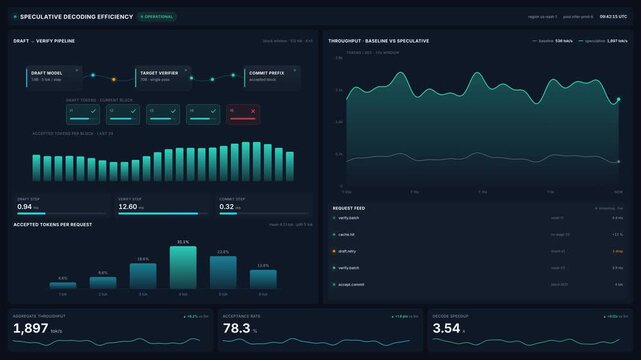Select the rejected red draft token chip
This screenshot has width=641, height=360.
pyautogui.click(x=243, y=114)
